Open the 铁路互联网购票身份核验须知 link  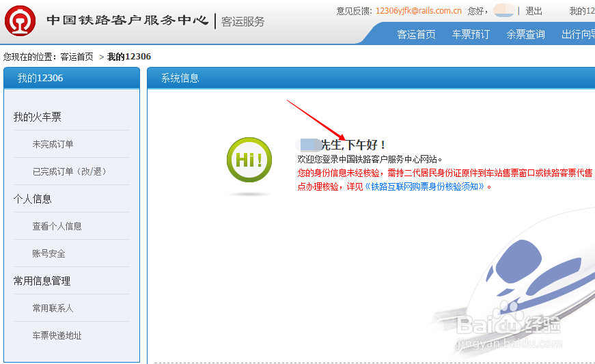click(x=425, y=186)
